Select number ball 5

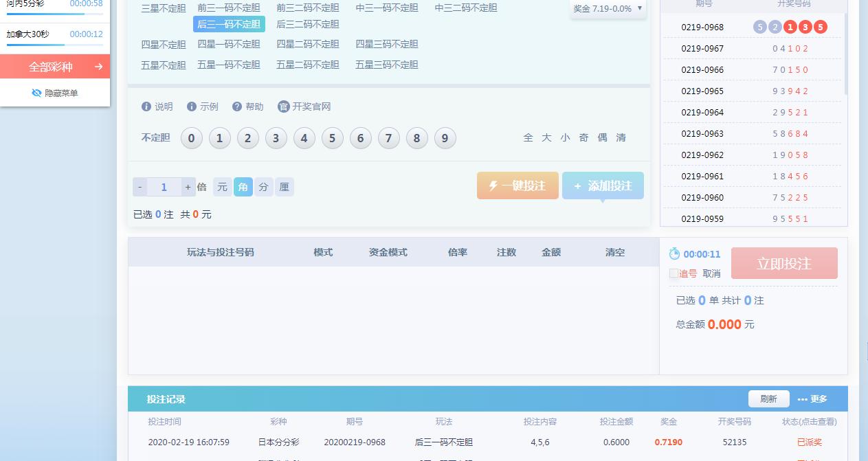pyautogui.click(x=333, y=138)
